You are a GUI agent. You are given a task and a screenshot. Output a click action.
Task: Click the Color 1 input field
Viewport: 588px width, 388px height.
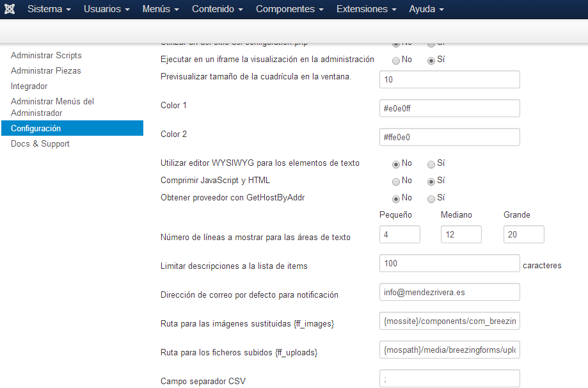point(450,108)
